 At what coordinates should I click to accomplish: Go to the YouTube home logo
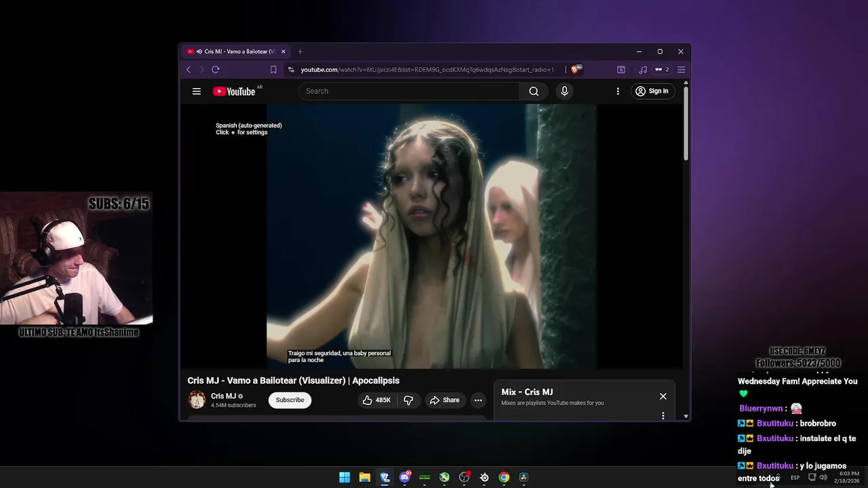[234, 91]
